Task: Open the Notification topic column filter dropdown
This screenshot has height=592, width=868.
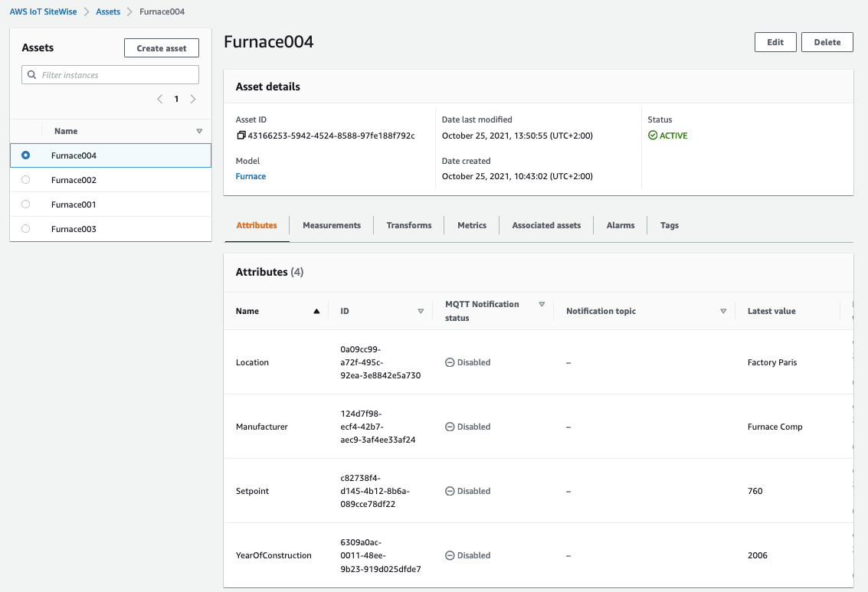Action: pos(723,310)
